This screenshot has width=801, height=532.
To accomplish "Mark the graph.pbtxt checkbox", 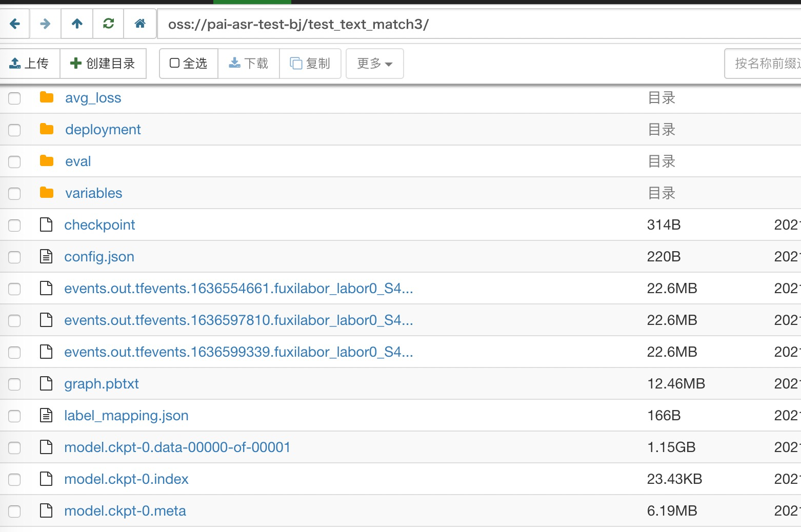I will (14, 384).
